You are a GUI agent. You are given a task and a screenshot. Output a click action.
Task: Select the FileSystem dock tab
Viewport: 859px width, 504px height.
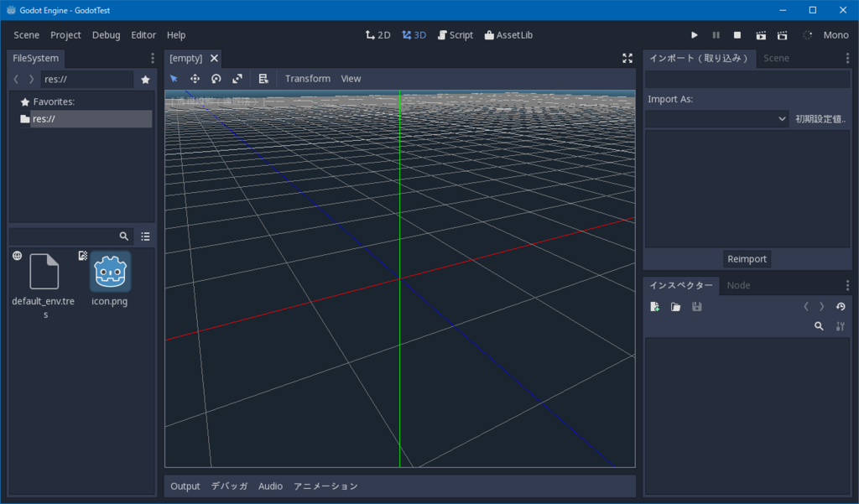[35, 58]
